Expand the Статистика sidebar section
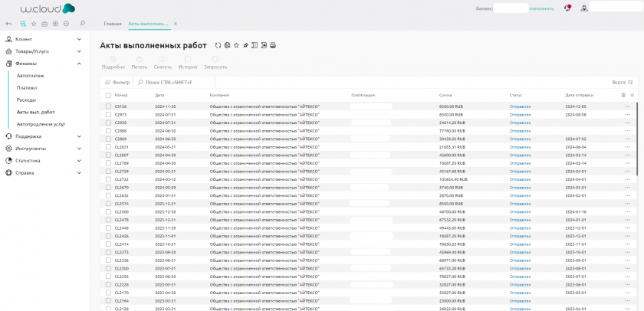The height and width of the screenshot is (311, 644). click(80, 161)
